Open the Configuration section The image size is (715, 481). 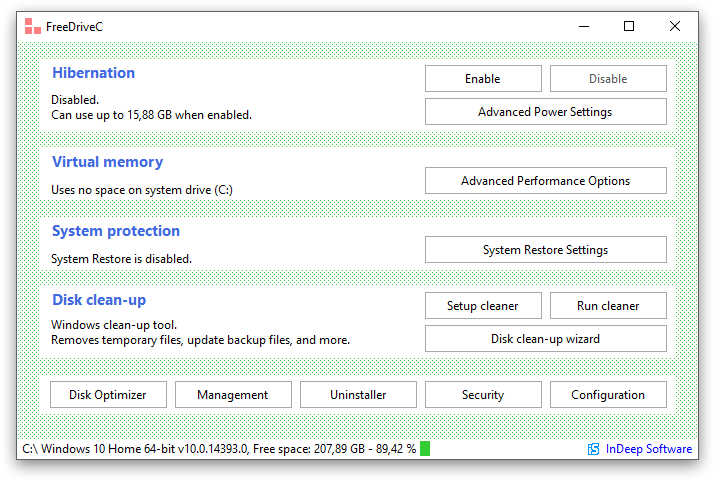[x=608, y=394]
